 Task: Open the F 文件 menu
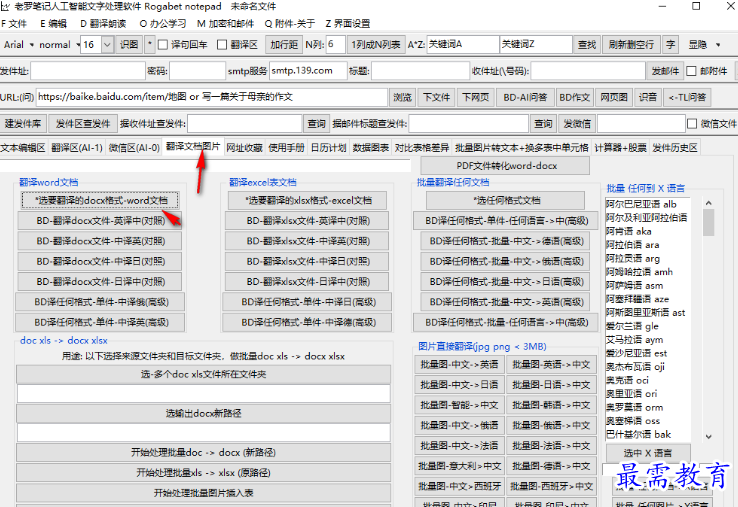coord(14,24)
